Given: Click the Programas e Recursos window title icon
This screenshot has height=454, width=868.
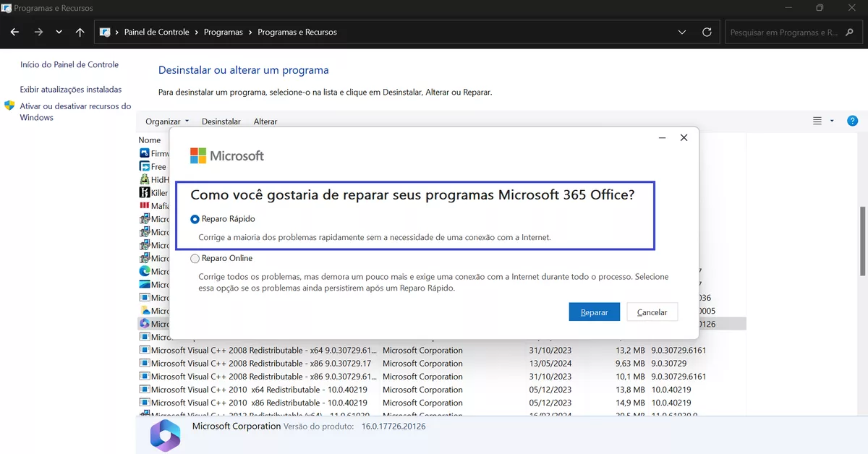Looking at the screenshot, I should click(x=7, y=8).
